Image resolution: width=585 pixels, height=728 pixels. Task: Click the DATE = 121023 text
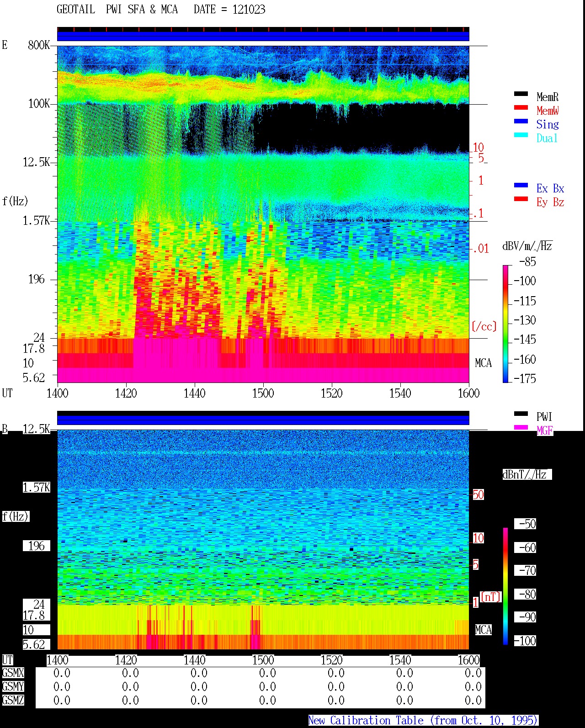[229, 10]
